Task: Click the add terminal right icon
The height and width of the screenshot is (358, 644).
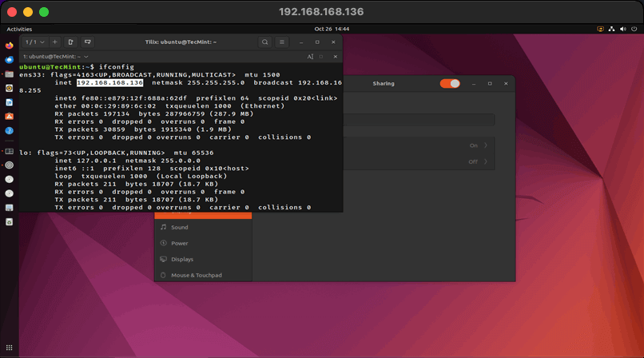Action: point(71,42)
